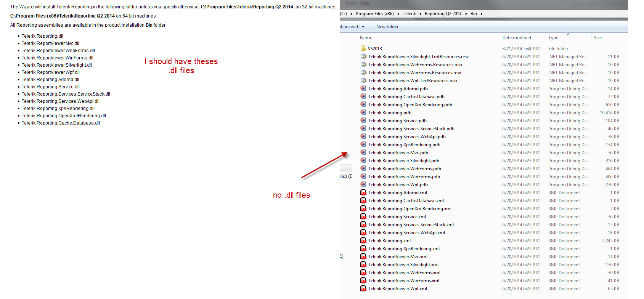This screenshot has height=299, width=644.
Task: Click the 2,245 KB size value
Action: [x=611, y=241]
